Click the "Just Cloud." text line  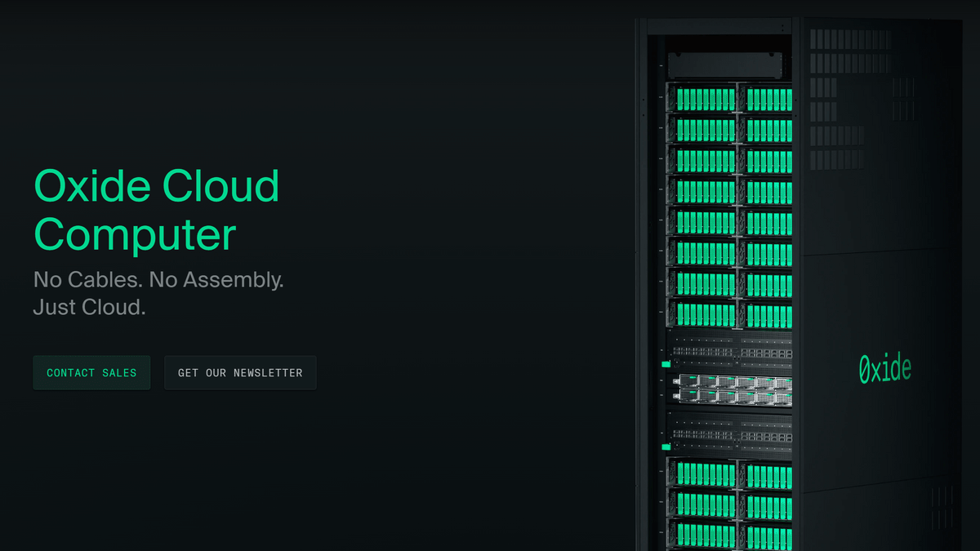tap(90, 308)
